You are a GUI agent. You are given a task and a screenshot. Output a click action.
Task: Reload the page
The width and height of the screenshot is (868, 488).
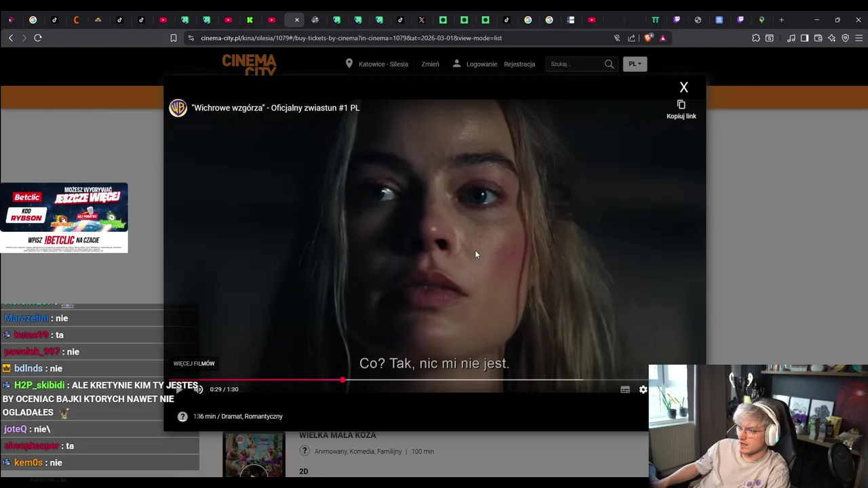[38, 38]
